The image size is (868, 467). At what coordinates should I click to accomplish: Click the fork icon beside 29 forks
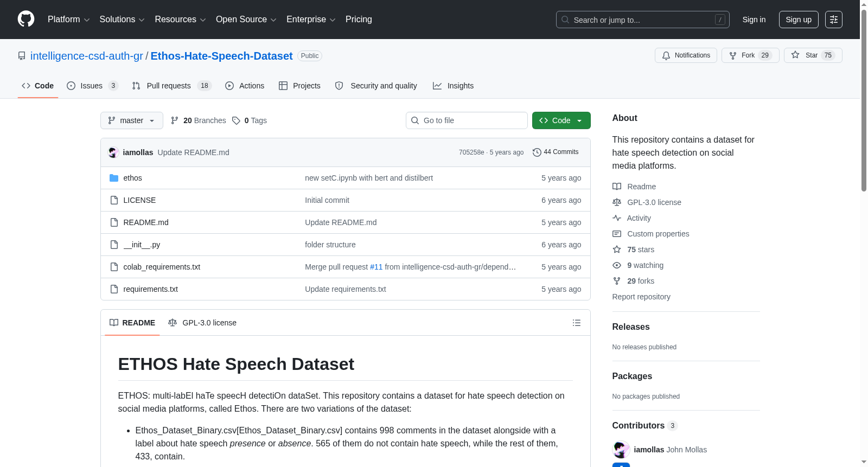pyautogui.click(x=617, y=281)
